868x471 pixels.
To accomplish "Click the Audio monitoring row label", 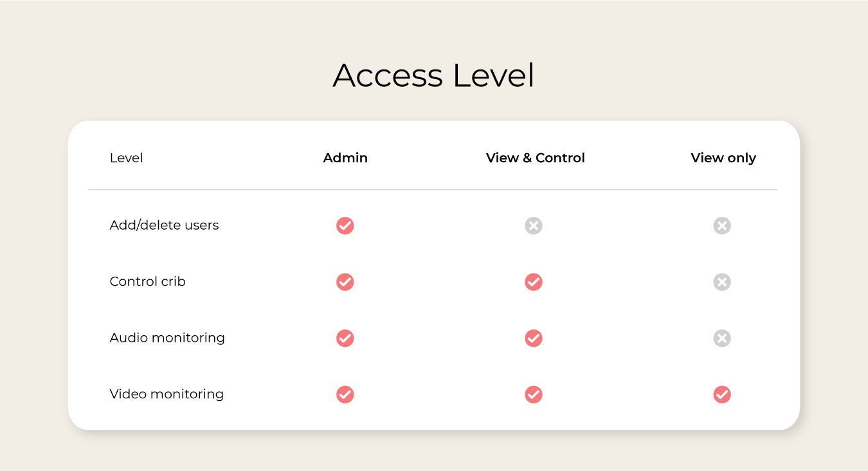I will pos(167,338).
